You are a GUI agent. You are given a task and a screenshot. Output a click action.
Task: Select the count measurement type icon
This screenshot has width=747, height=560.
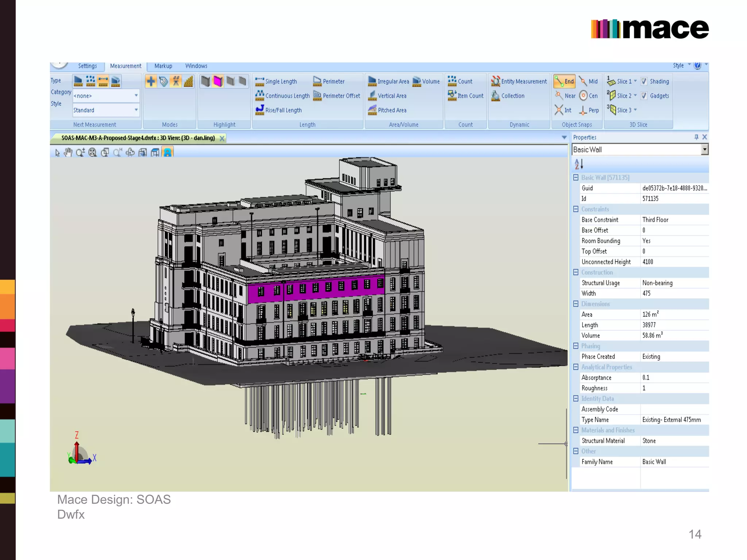click(90, 81)
